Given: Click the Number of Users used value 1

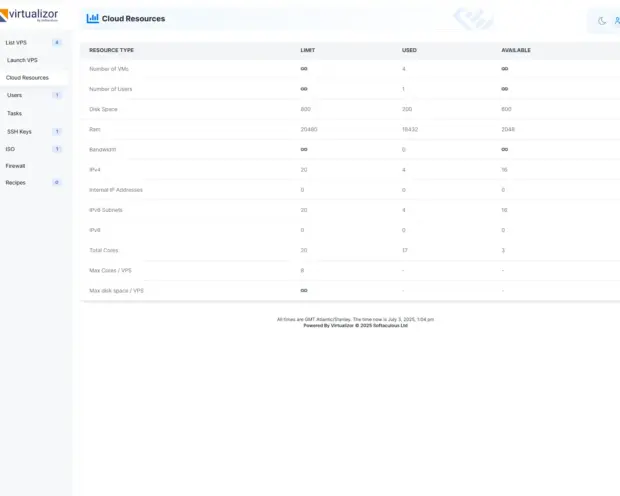Looking at the screenshot, I should tap(403, 89).
